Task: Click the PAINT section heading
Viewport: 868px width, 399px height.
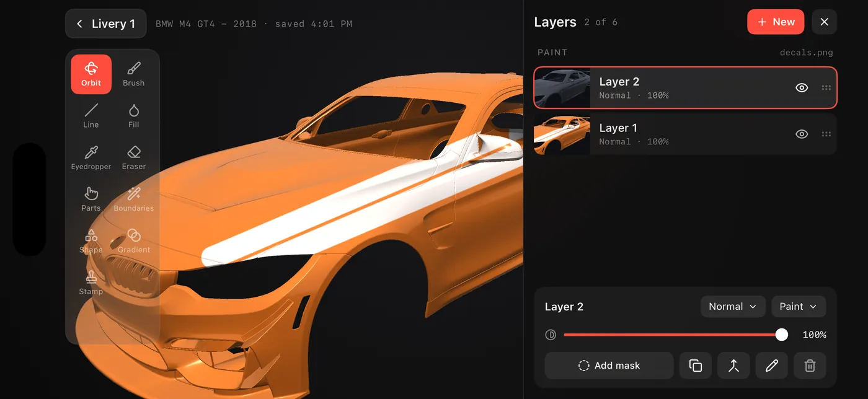Action: point(552,53)
